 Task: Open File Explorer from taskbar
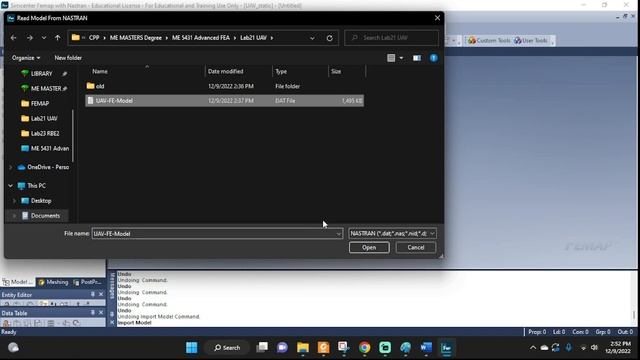pyautogui.click(x=303, y=348)
